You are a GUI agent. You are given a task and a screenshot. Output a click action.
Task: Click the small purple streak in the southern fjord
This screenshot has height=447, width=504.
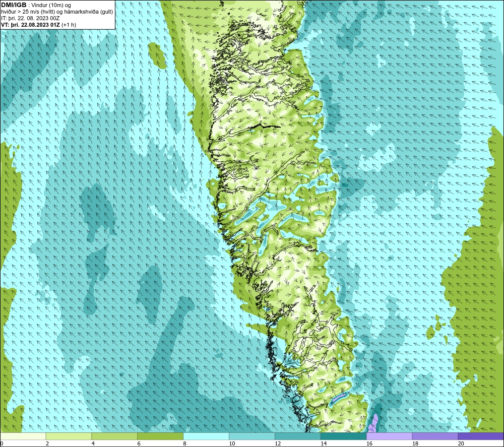[x=339, y=397]
